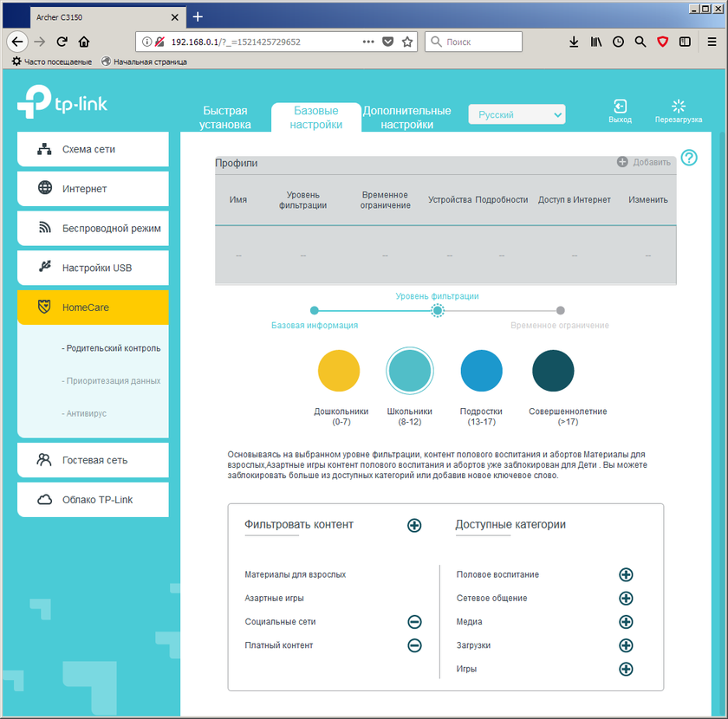This screenshot has height=719, width=728.
Task: Select Дошкольники (0-7) filter level
Action: [339, 371]
